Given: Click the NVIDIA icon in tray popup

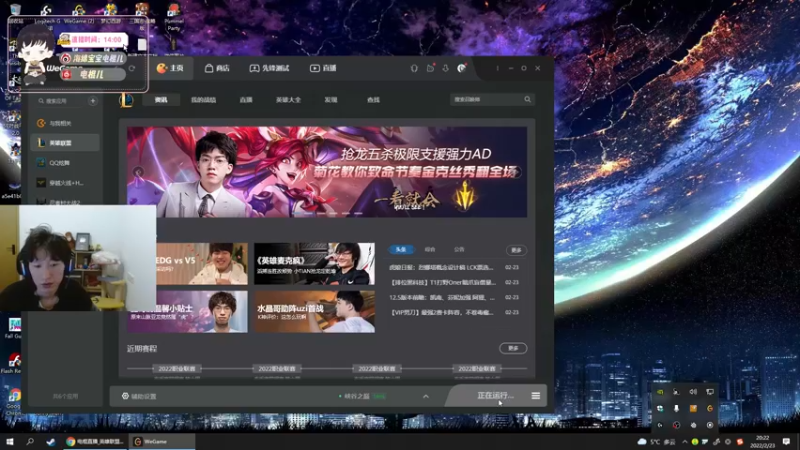Looking at the screenshot, I should click(x=660, y=392).
